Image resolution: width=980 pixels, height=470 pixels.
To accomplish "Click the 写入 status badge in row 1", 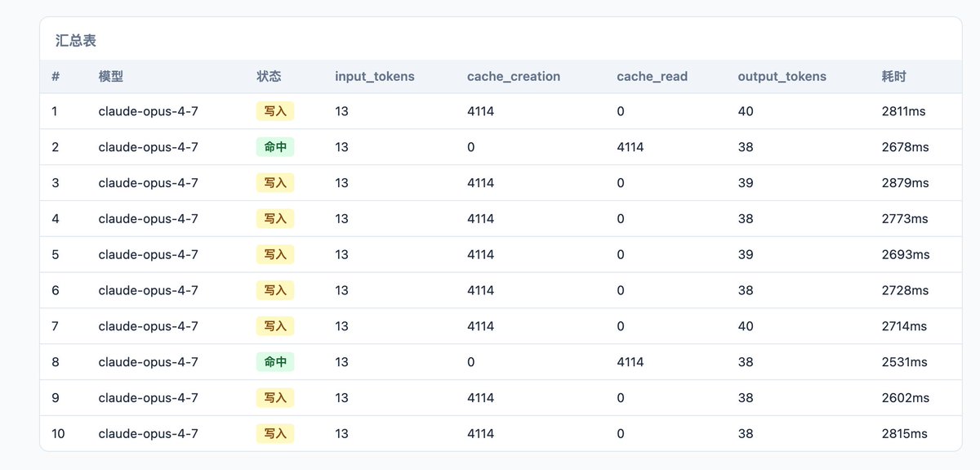I will [x=275, y=111].
